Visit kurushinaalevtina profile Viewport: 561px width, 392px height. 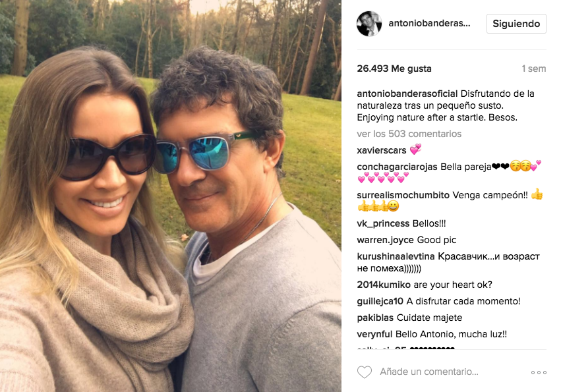(x=396, y=256)
